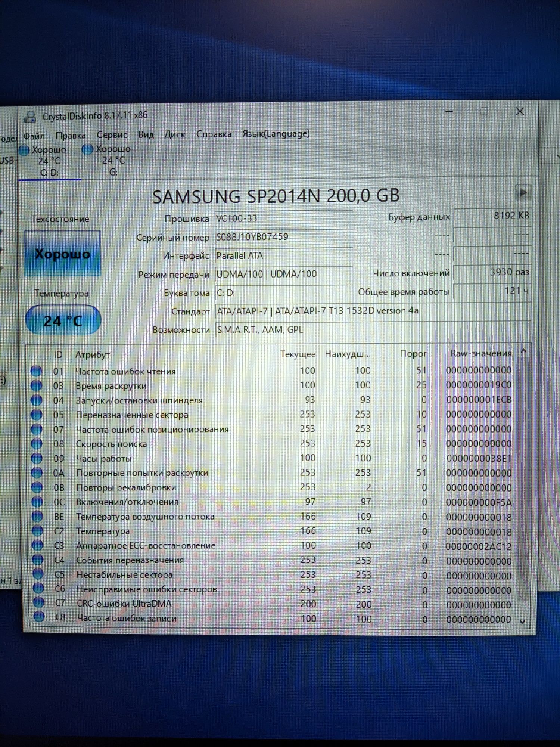
Task: Close the CrystalDiskInfo window
Action: (520, 111)
